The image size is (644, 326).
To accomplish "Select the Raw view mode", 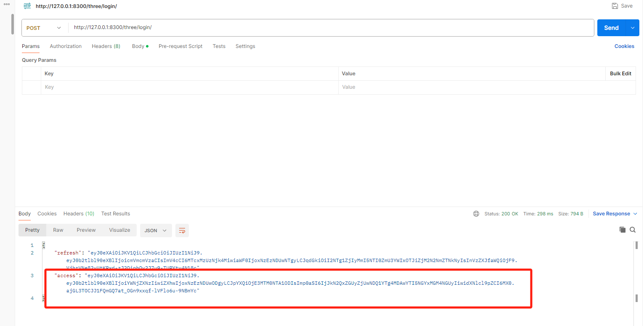I will click(x=58, y=230).
